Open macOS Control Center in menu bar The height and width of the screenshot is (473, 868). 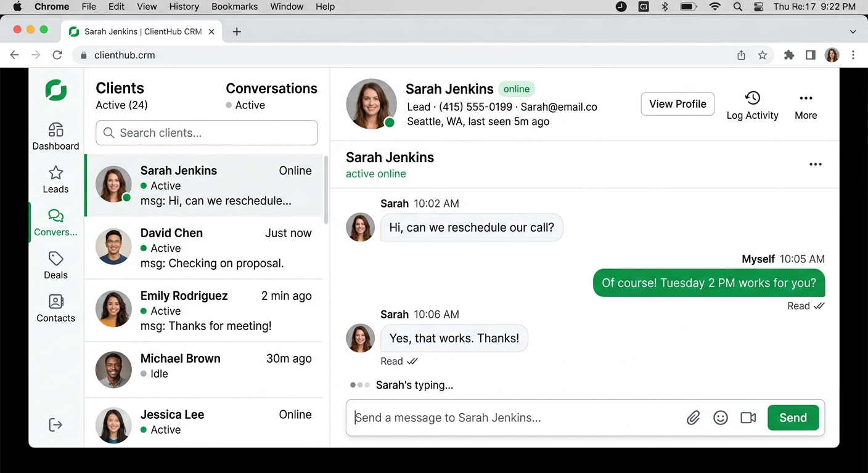click(759, 7)
